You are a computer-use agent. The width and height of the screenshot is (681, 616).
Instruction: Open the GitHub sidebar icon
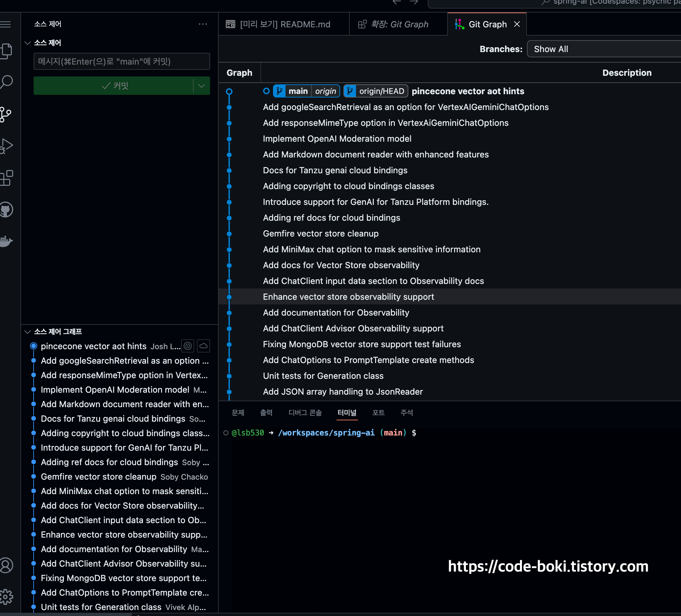click(6, 210)
